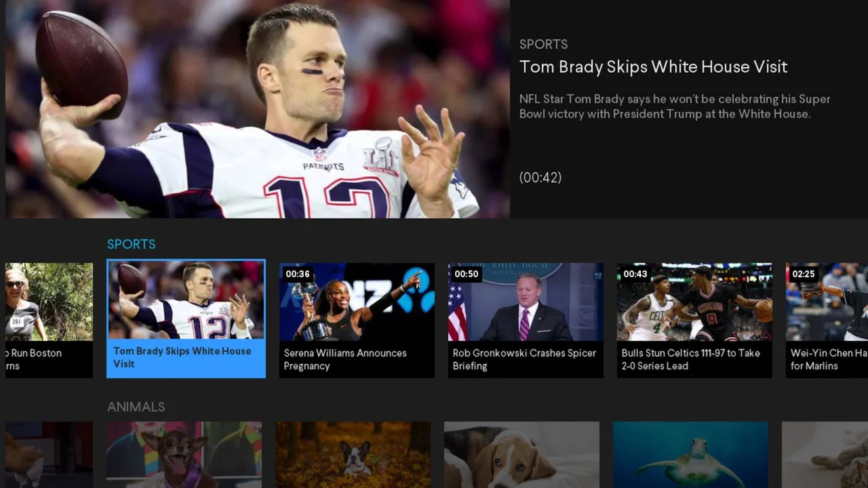Select the Wei-Yin Chen Marlins video card
The height and width of the screenshot is (488, 868).
click(827, 320)
